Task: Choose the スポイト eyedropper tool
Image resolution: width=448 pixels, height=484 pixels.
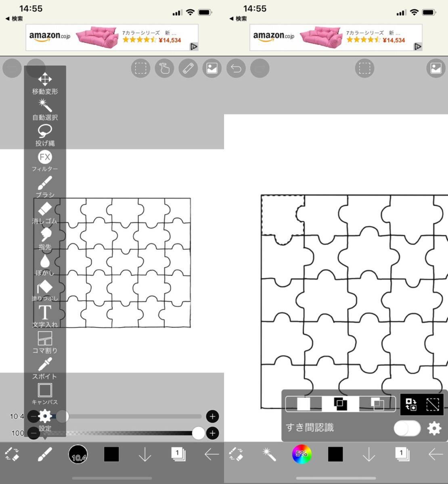Action: (x=45, y=368)
